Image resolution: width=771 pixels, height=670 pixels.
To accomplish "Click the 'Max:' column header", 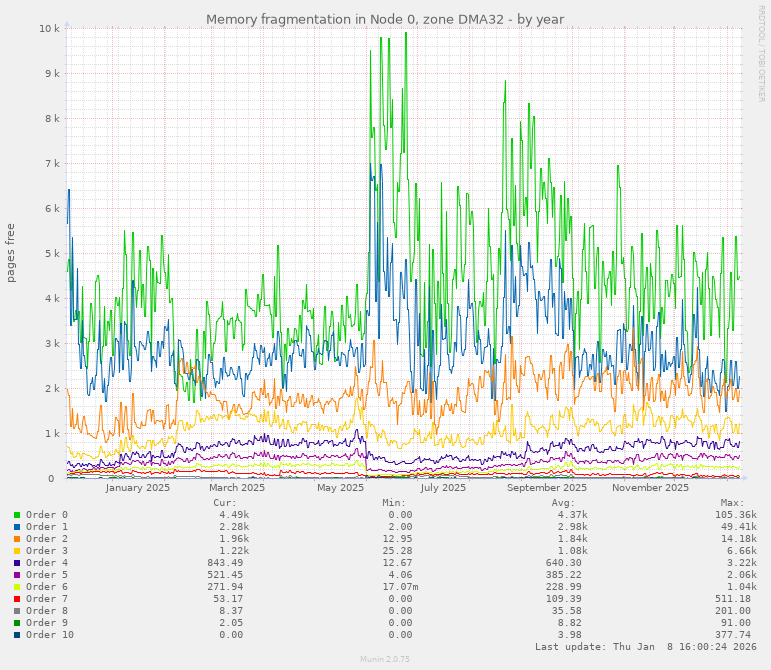I will point(733,503).
